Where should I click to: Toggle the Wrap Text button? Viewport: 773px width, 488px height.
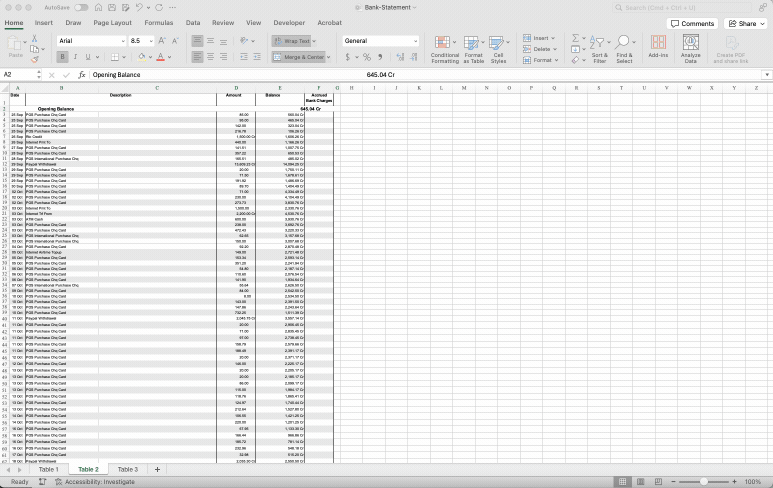(292, 41)
